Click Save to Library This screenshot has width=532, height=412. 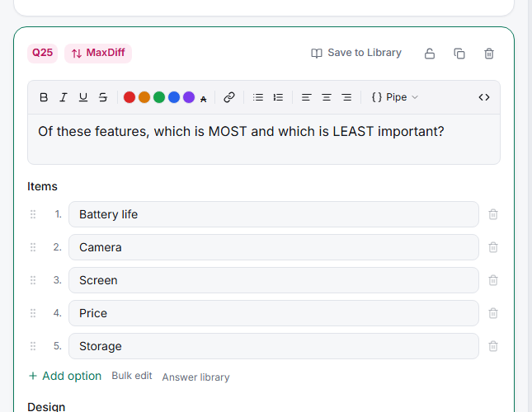tap(356, 53)
